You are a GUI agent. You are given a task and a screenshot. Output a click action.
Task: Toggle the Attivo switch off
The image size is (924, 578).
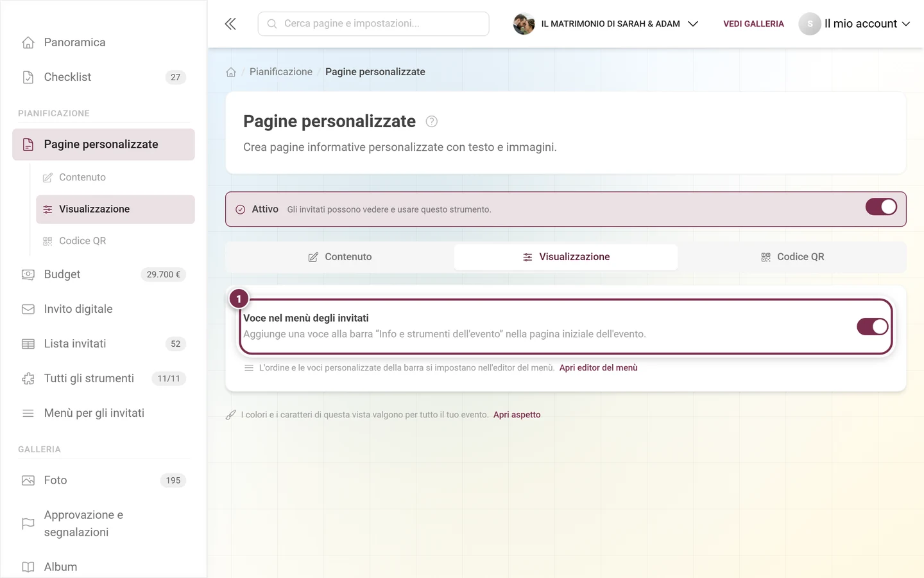(881, 207)
